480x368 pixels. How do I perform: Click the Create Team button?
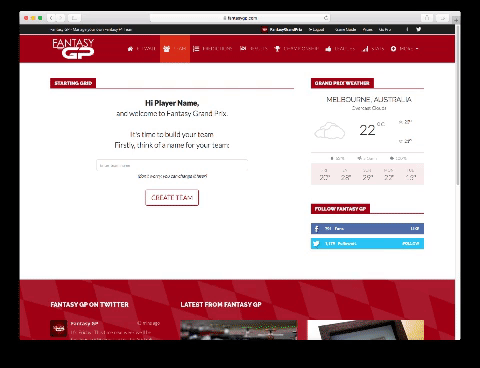172,198
